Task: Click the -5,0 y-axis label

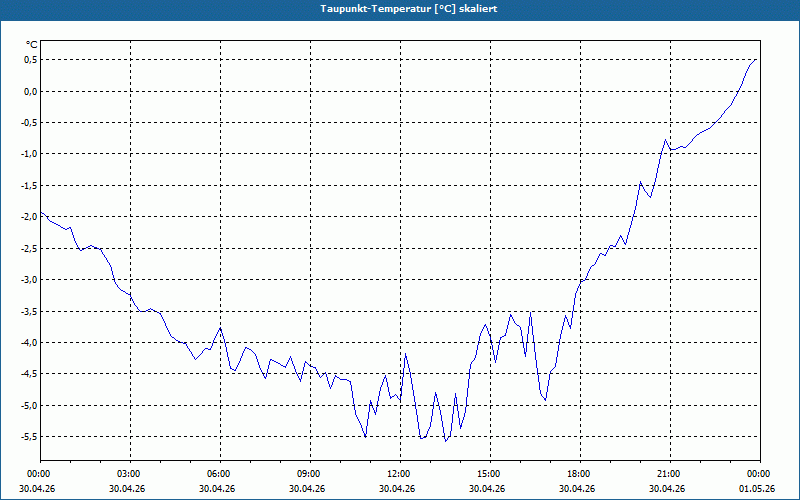Action: point(30,406)
